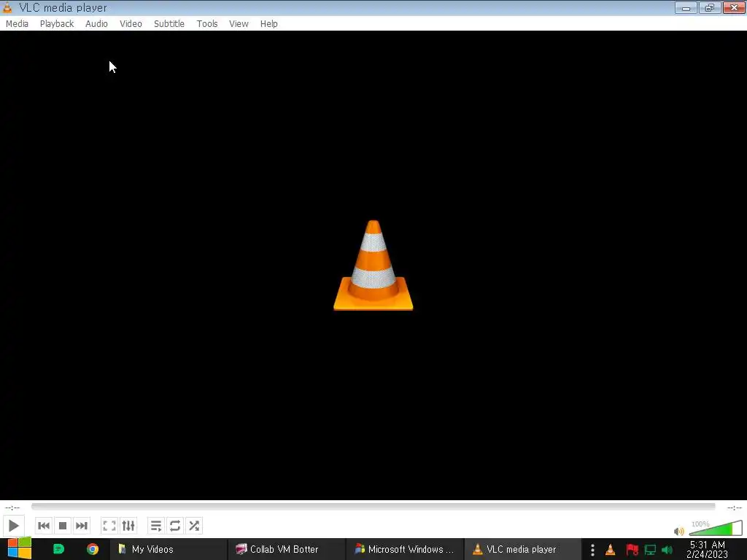The width and height of the screenshot is (747, 560).
Task: Toggle fullscreen video mode
Action: 109,526
